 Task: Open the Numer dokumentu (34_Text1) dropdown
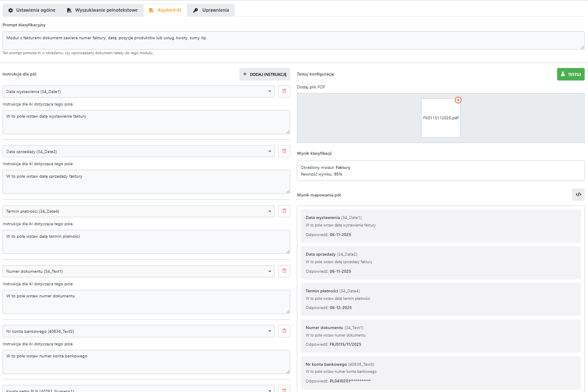coord(138,271)
